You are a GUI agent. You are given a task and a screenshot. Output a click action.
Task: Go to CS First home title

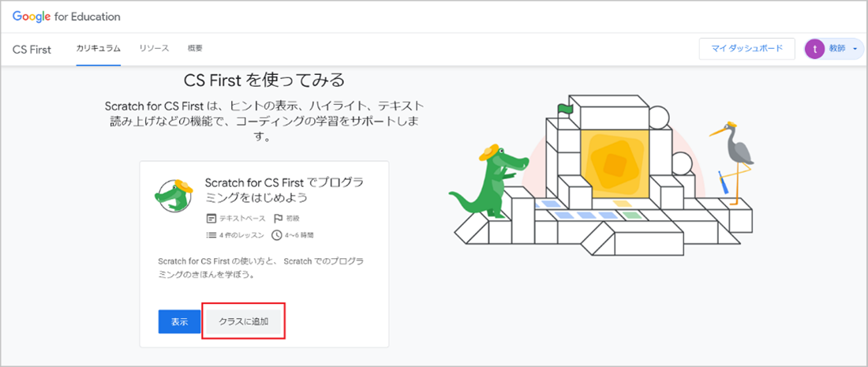tap(32, 49)
